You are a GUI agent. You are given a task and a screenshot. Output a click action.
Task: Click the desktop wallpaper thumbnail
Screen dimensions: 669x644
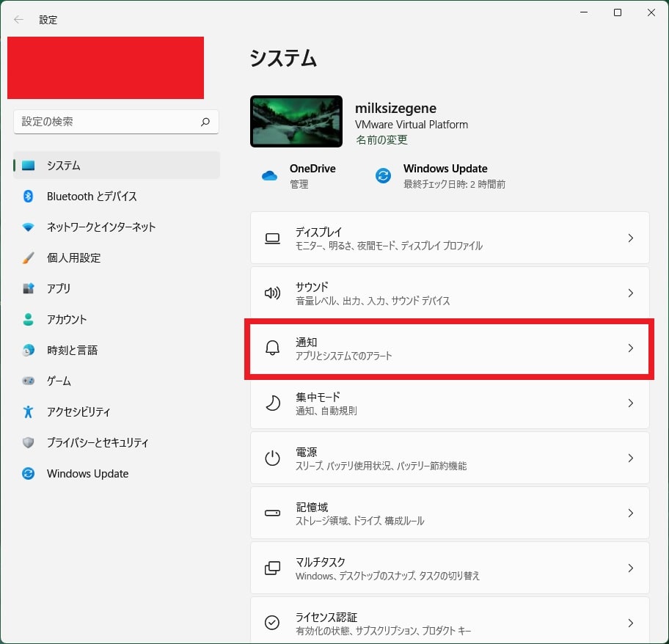point(296,122)
